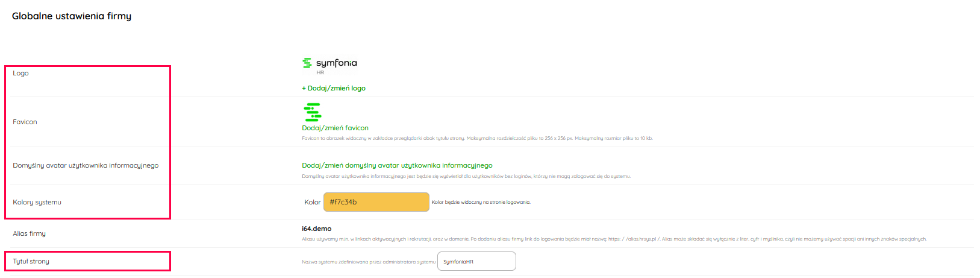Image resolution: width=980 pixels, height=278 pixels.
Task: Focus the page title input 'SymfoniaHR'
Action: click(476, 262)
